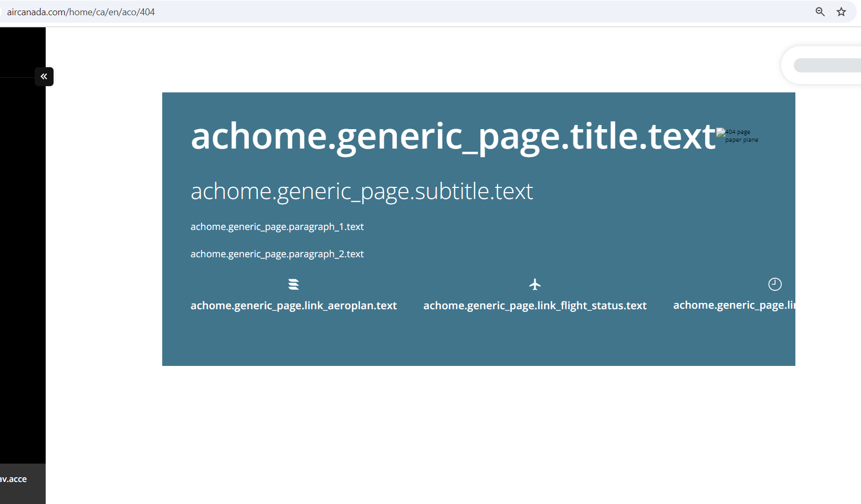Collapse the sidebar with double-chevron button
The height and width of the screenshot is (504, 861).
[44, 77]
